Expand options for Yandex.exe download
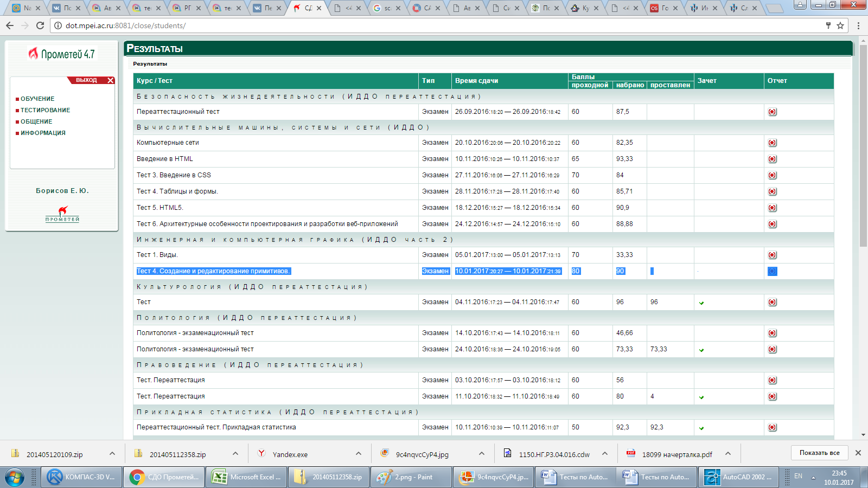This screenshot has width=868, height=488. 359,454
